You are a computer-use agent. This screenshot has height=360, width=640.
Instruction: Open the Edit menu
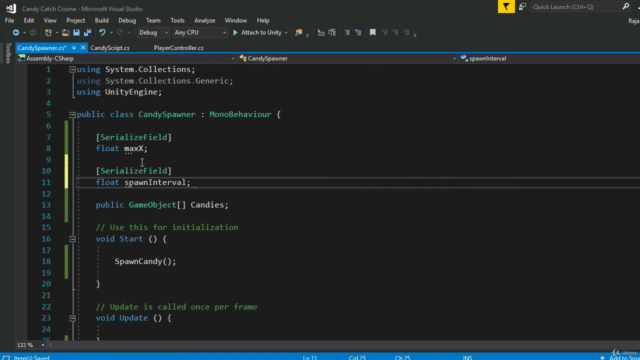[x=29, y=20]
